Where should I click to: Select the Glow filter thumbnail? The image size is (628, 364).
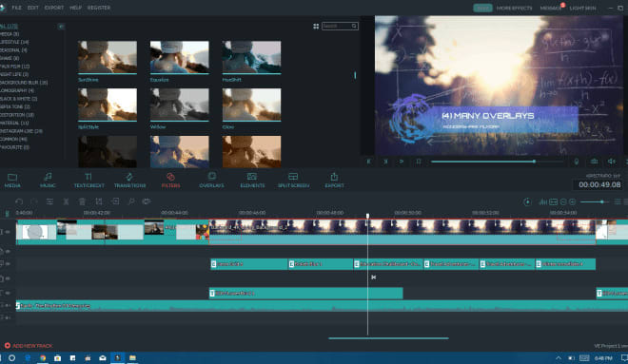pos(251,105)
